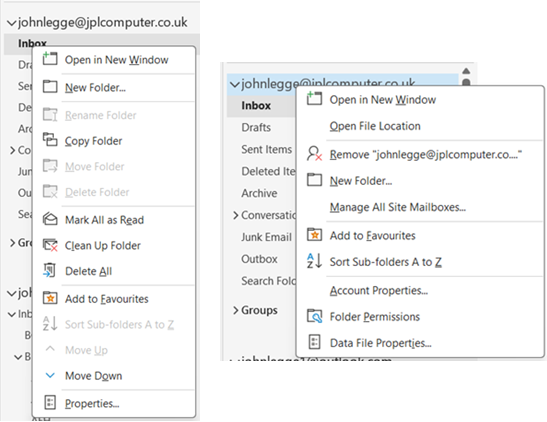Collapse the second account chevron in left pane

click(12, 294)
